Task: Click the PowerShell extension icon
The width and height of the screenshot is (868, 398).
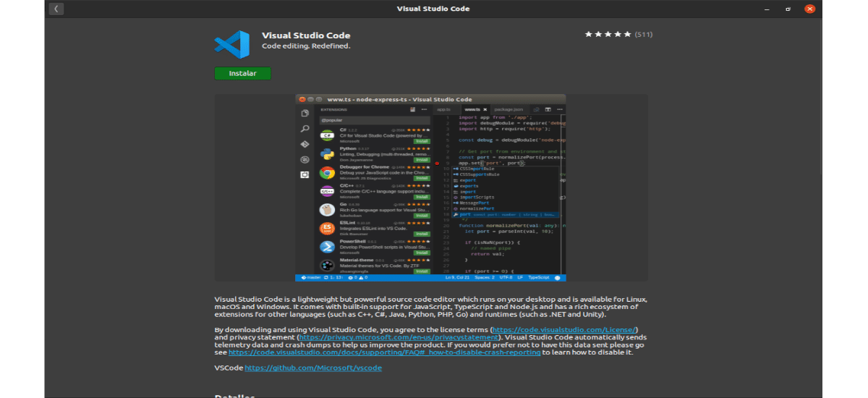Action: 327,247
